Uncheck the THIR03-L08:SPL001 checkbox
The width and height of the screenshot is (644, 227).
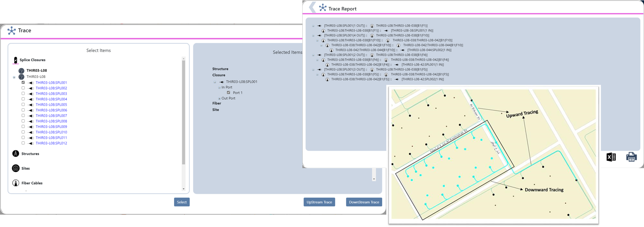[23, 82]
